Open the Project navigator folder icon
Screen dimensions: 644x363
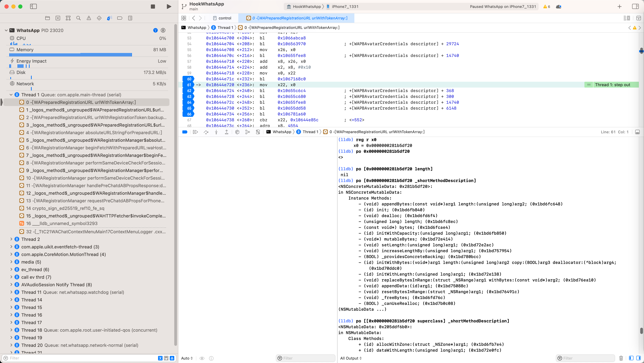[x=48, y=18]
